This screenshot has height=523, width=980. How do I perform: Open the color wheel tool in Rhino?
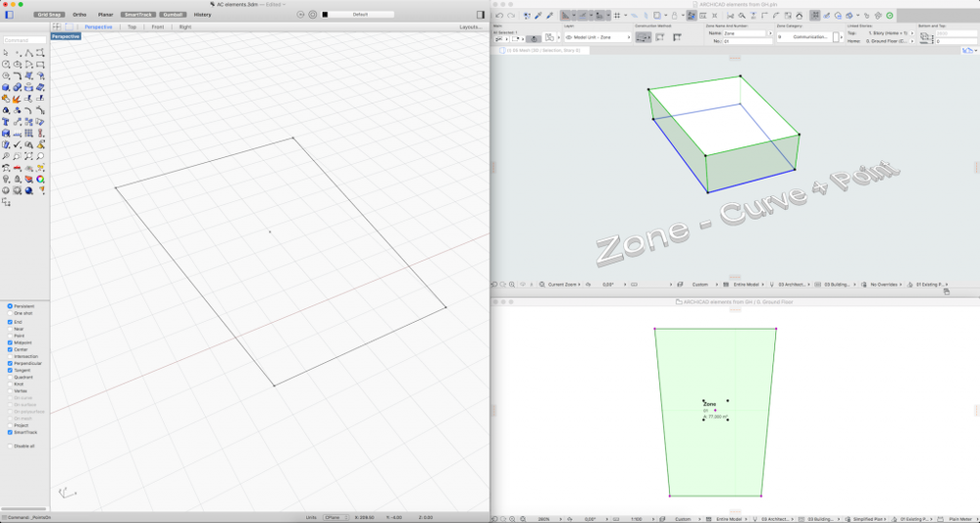[x=40, y=180]
